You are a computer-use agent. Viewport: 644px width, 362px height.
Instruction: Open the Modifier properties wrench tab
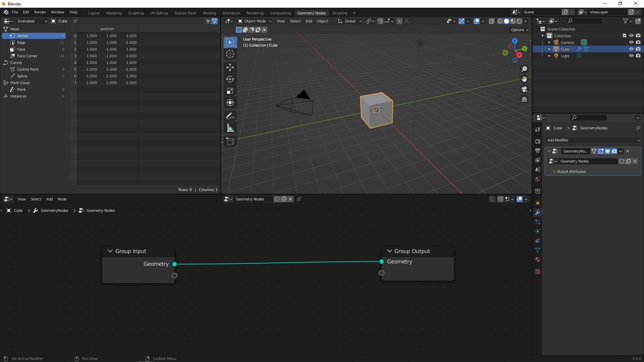538,213
